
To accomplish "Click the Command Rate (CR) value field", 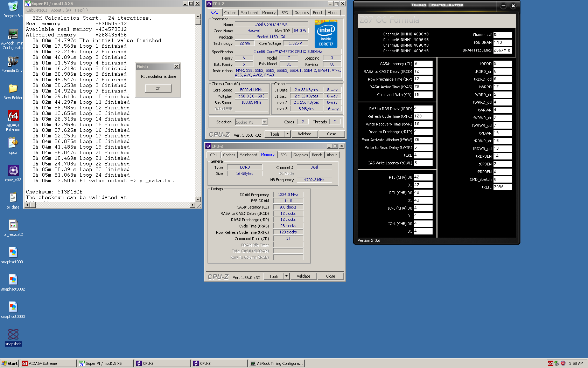I will click(x=423, y=95).
